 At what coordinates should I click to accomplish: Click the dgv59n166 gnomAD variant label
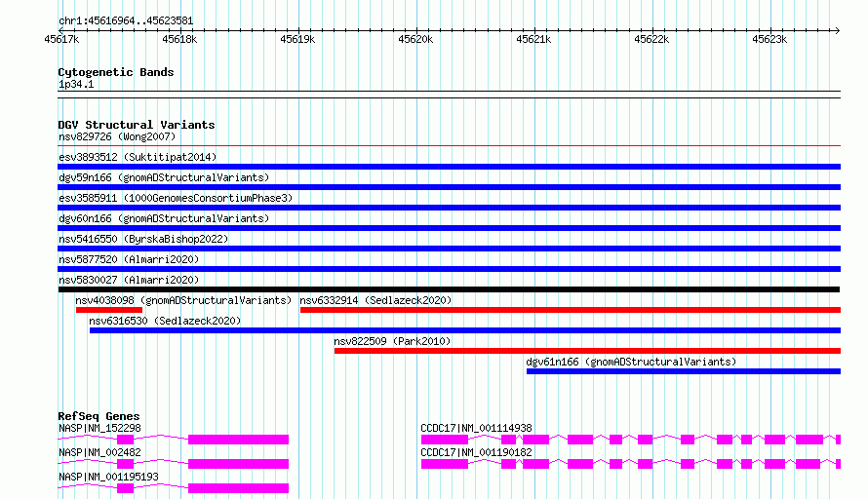tap(164, 177)
